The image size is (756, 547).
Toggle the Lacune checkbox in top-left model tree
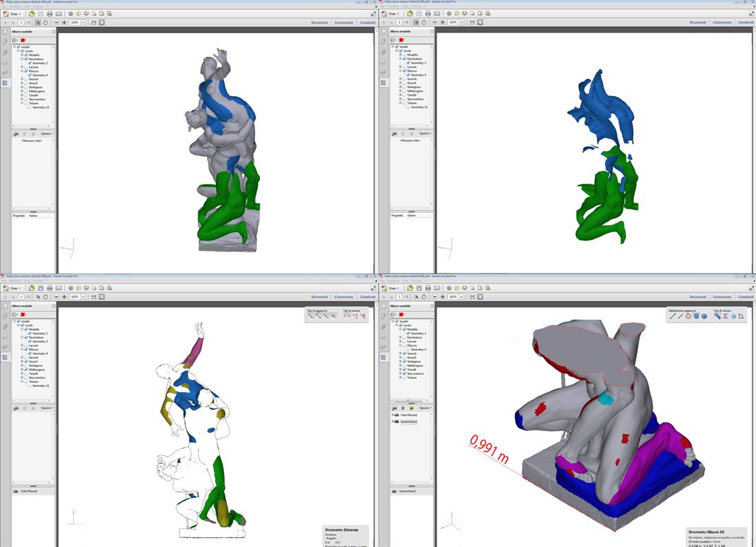[x=26, y=66]
